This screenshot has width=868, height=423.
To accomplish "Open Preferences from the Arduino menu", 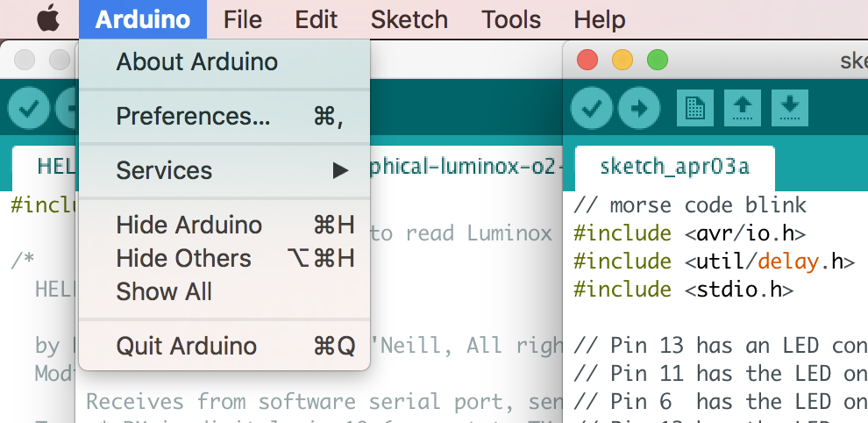I will 194,116.
